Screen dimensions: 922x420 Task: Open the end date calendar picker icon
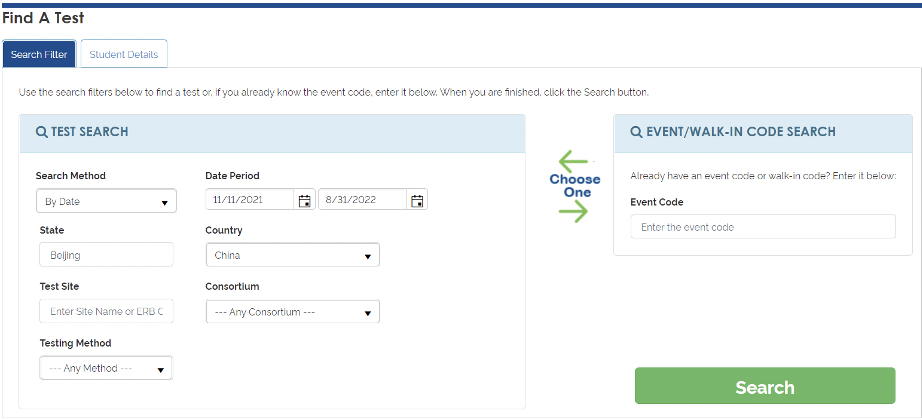click(417, 201)
